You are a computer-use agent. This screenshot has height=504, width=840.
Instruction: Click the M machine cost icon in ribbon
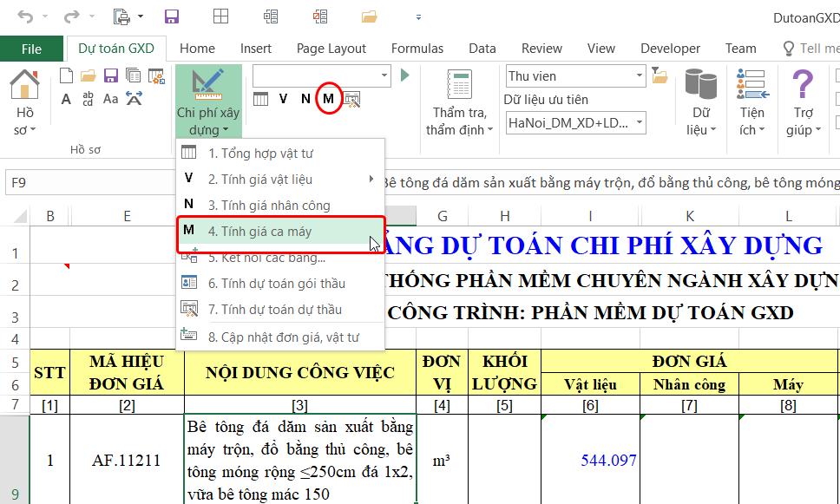click(328, 99)
